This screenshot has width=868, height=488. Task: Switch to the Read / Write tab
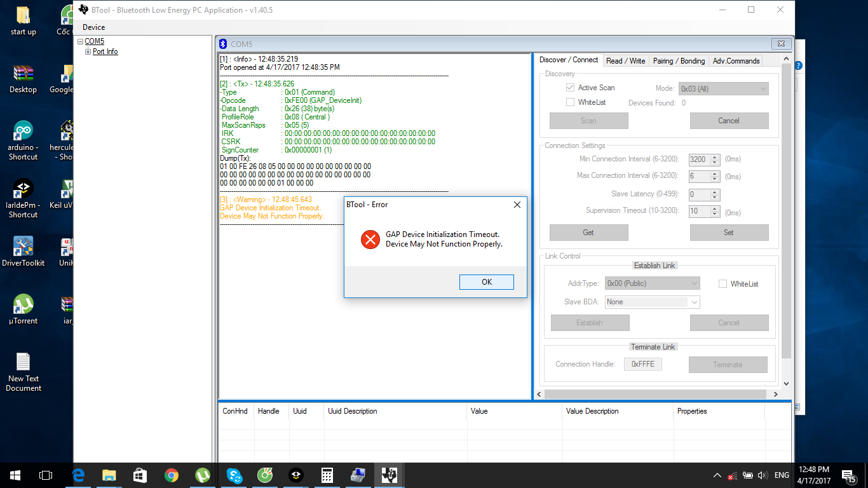click(625, 61)
